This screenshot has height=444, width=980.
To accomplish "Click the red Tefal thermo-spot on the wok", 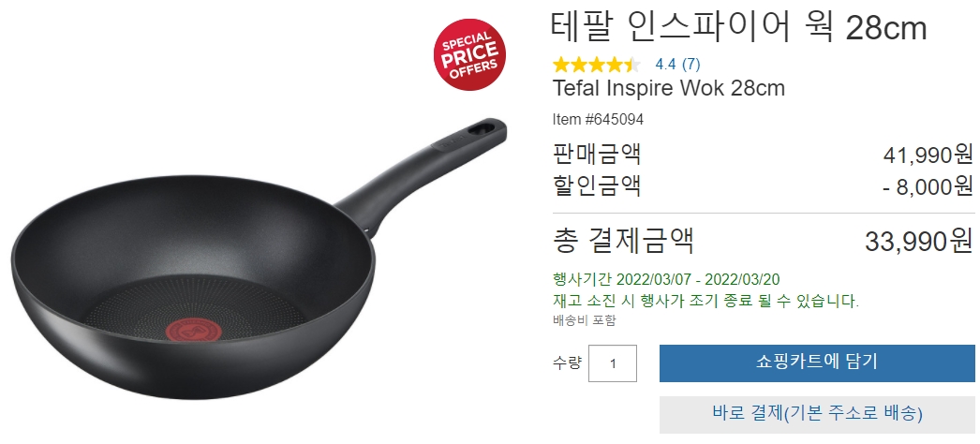I will pyautogui.click(x=192, y=329).
